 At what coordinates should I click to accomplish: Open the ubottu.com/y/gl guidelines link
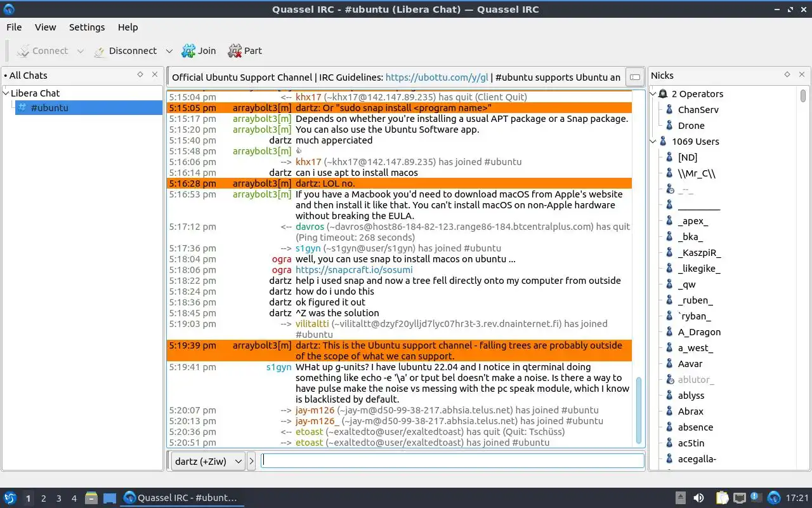[x=437, y=77]
